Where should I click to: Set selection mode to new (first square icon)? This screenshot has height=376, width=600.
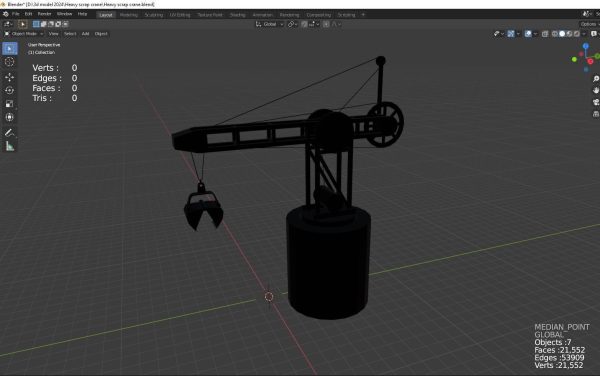coord(36,24)
